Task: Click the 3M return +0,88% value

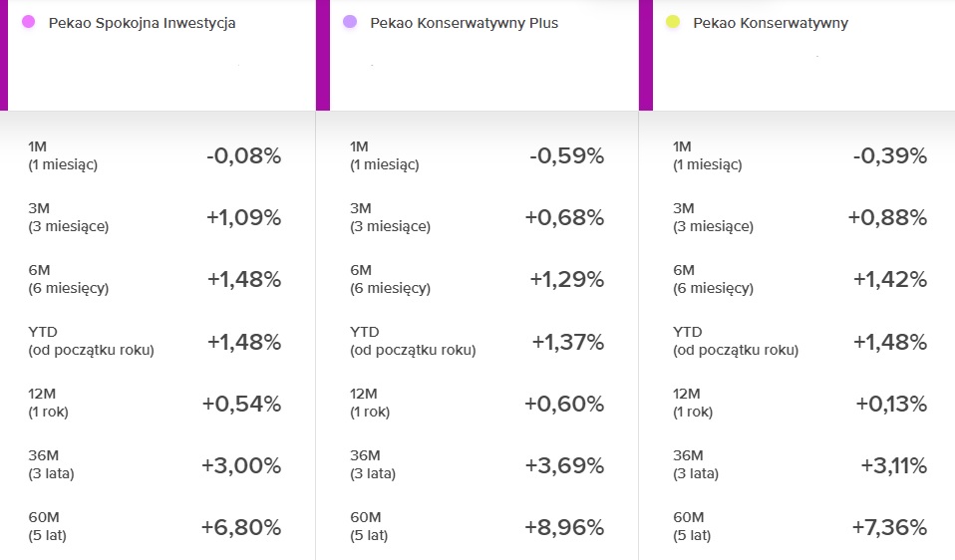Action: (x=888, y=217)
